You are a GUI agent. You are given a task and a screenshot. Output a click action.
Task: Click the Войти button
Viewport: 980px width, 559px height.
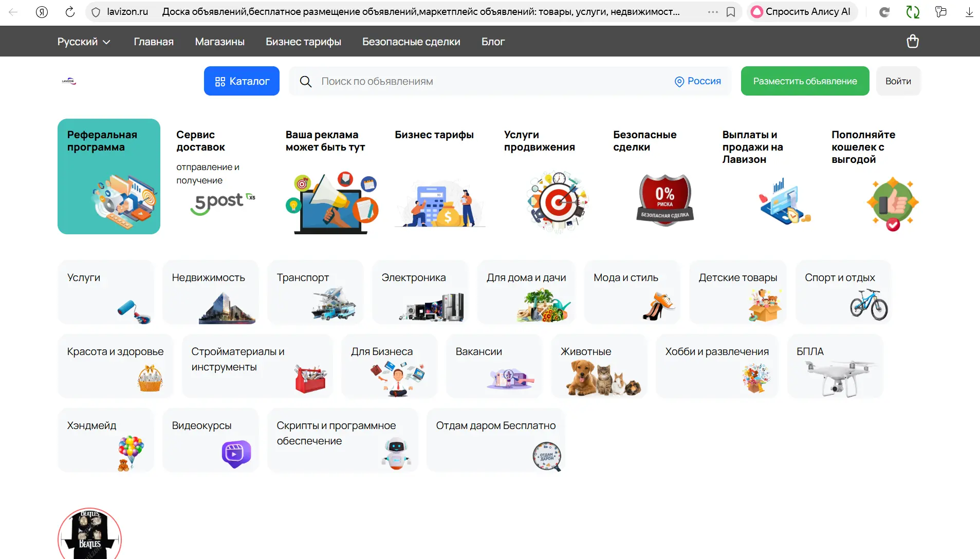pyautogui.click(x=898, y=81)
